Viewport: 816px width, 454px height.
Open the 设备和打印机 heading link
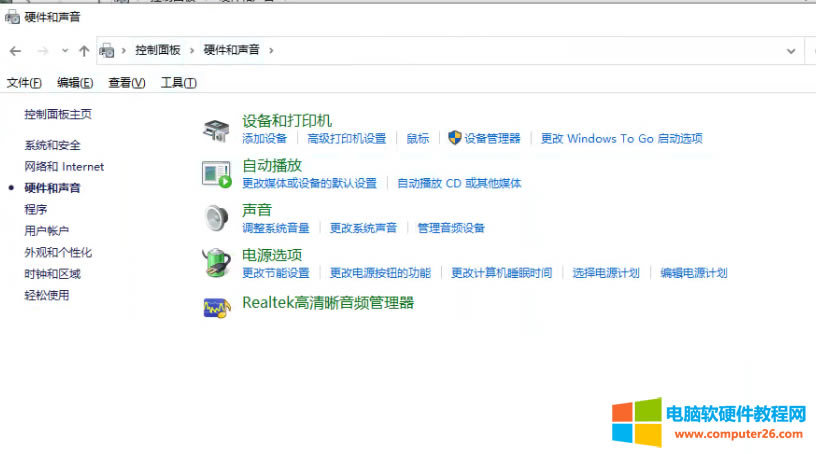tap(287, 121)
